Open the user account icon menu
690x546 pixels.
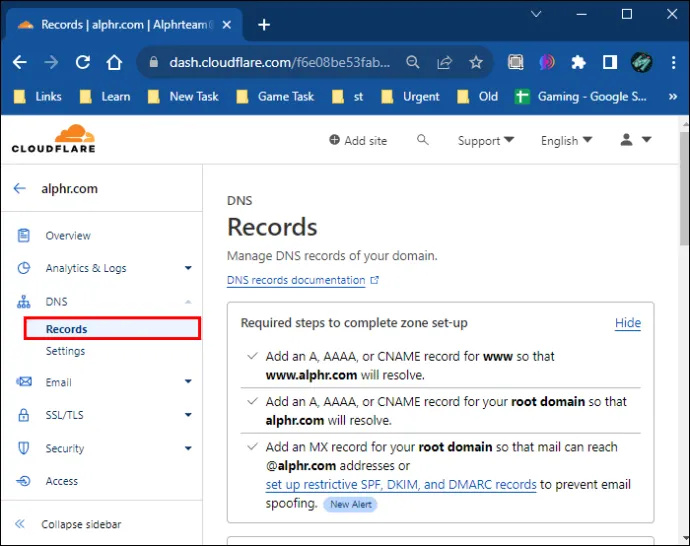[x=635, y=140]
